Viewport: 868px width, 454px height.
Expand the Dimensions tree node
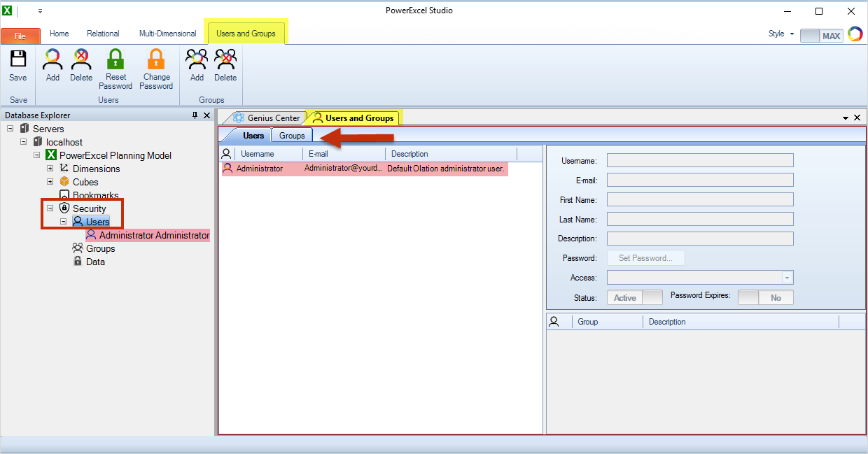[x=50, y=169]
